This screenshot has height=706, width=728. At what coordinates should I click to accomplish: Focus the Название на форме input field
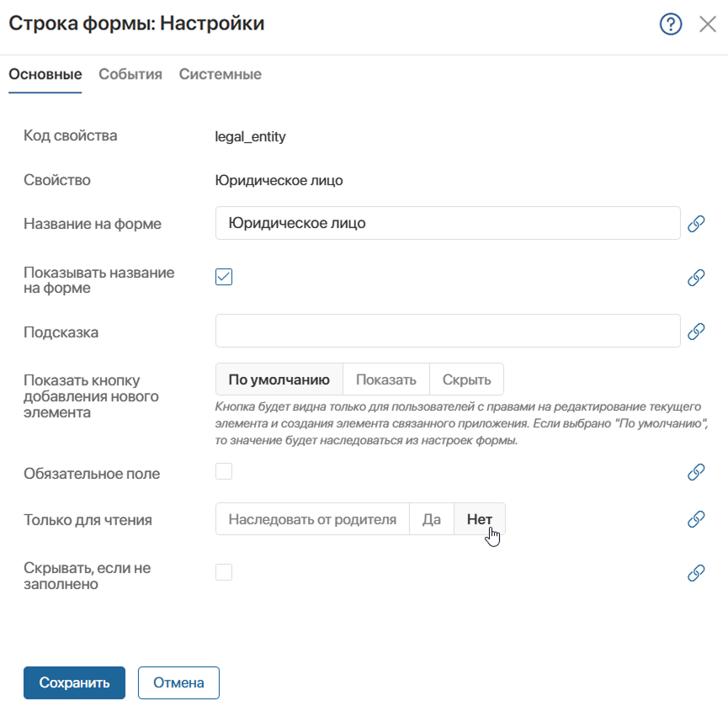tap(448, 223)
